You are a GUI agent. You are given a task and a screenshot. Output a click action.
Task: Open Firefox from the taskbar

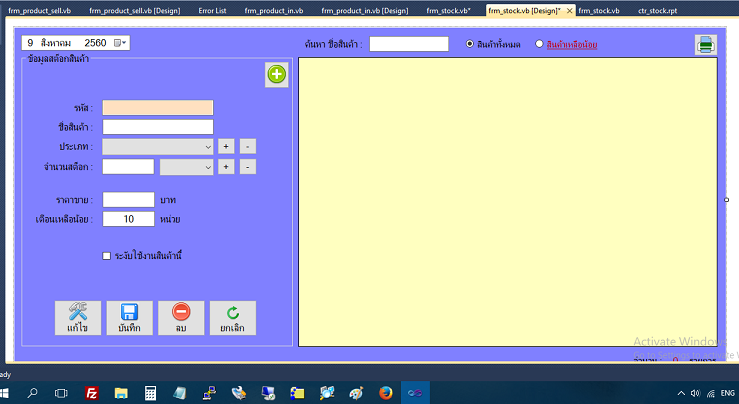click(x=386, y=393)
